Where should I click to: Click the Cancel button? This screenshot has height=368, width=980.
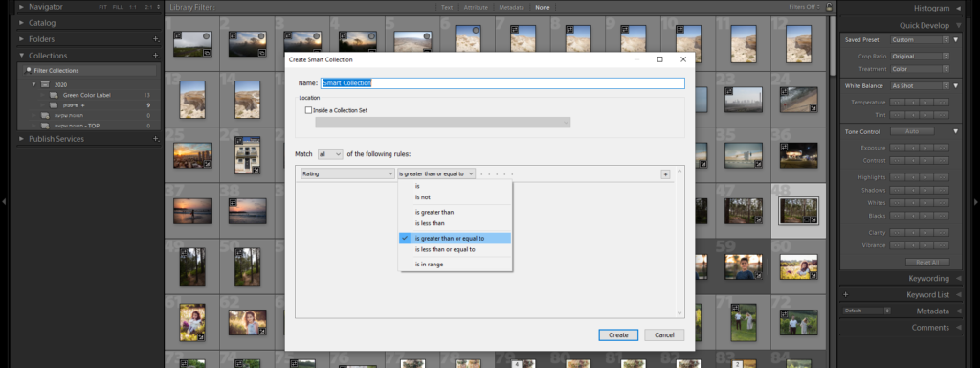point(664,334)
